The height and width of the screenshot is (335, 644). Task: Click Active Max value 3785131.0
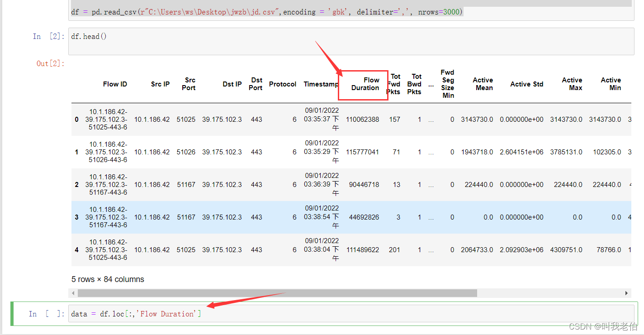pyautogui.click(x=566, y=152)
